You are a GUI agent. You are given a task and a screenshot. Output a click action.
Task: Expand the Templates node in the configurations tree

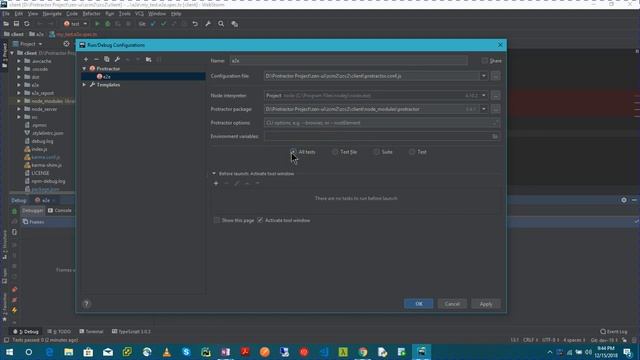[84, 84]
